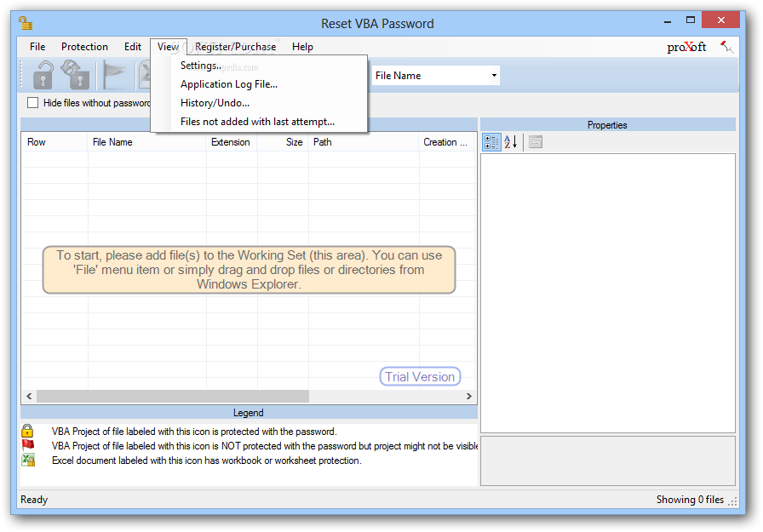
Task: Expand the File Name dropdown
Action: 494,76
